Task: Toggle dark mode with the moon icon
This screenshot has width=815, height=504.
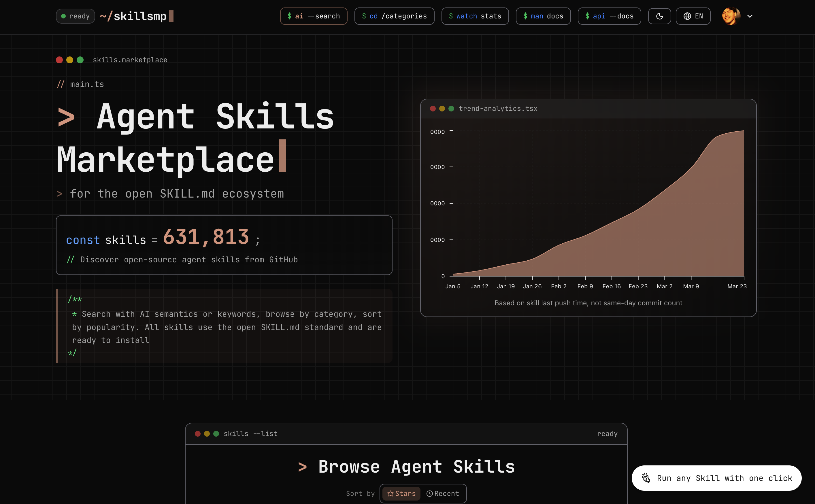Action: 659,16
